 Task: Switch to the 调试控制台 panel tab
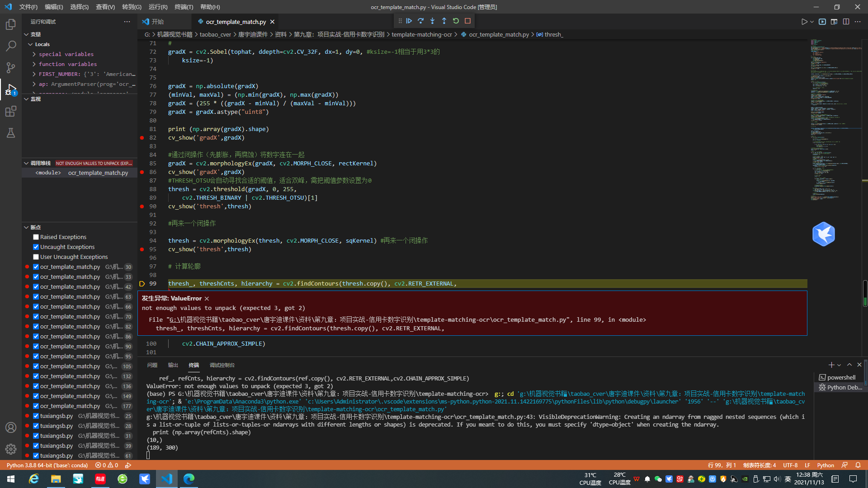tap(222, 365)
